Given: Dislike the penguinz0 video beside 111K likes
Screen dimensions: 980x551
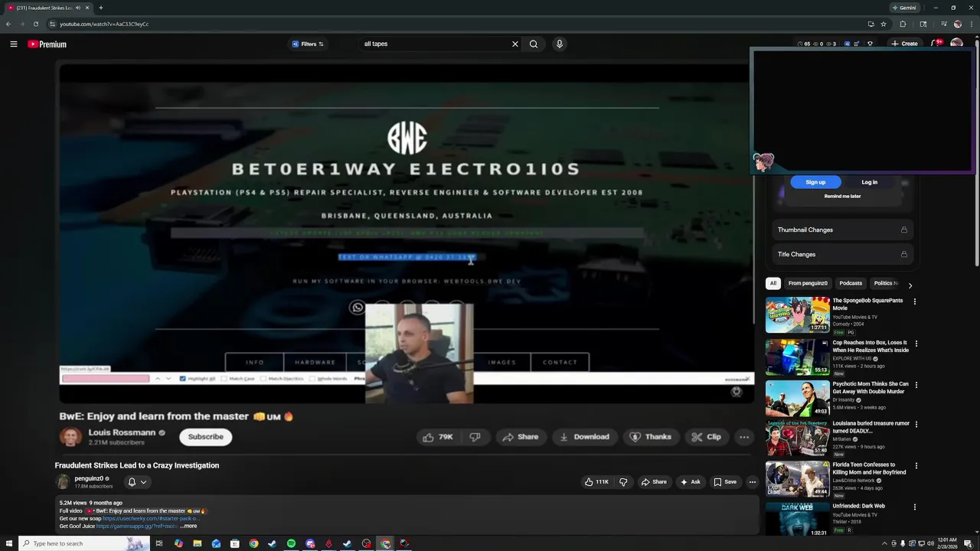Looking at the screenshot, I should [x=623, y=482].
